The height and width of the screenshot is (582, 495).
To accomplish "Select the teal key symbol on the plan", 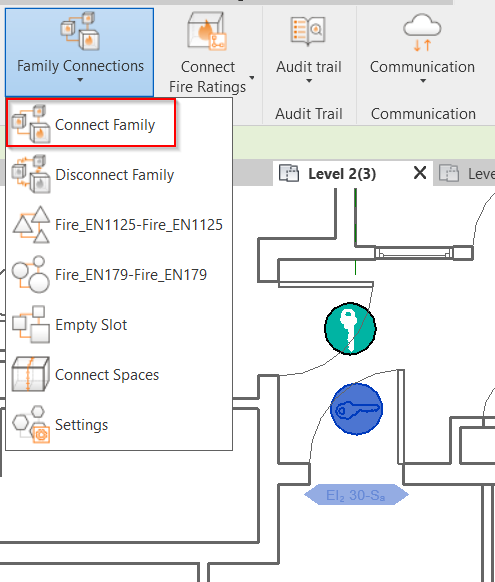I will (x=350, y=328).
